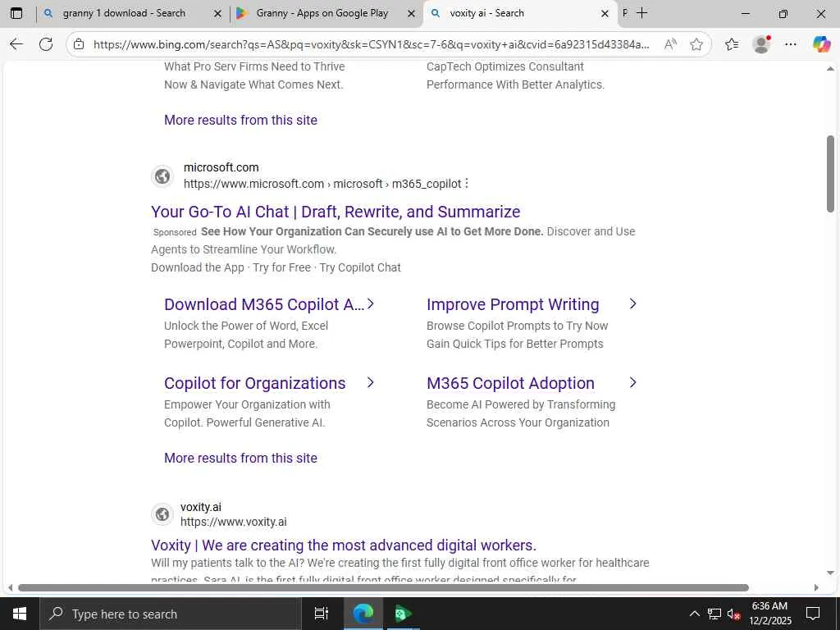Open the Copilot sidebar icon
The height and width of the screenshot is (630, 840).
820,44
